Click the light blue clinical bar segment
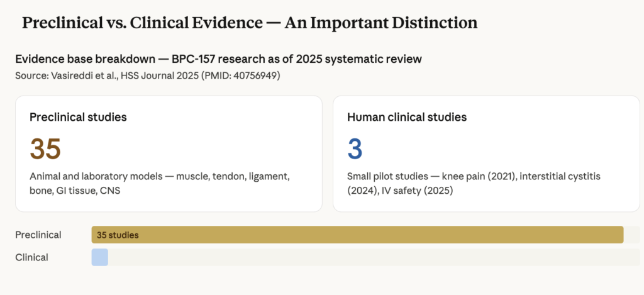Screen dimensions: 644x295 tap(99, 257)
